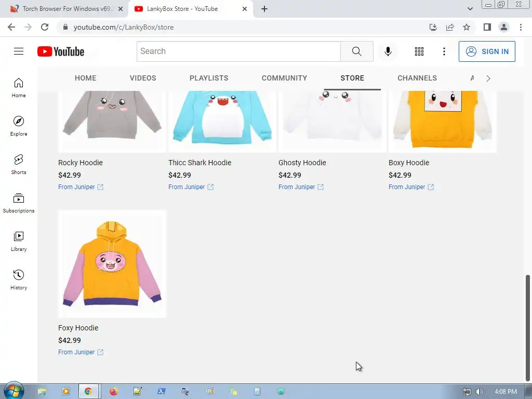Click the Chrome taskbar icon
This screenshot has width=532, height=399.
(88, 391)
